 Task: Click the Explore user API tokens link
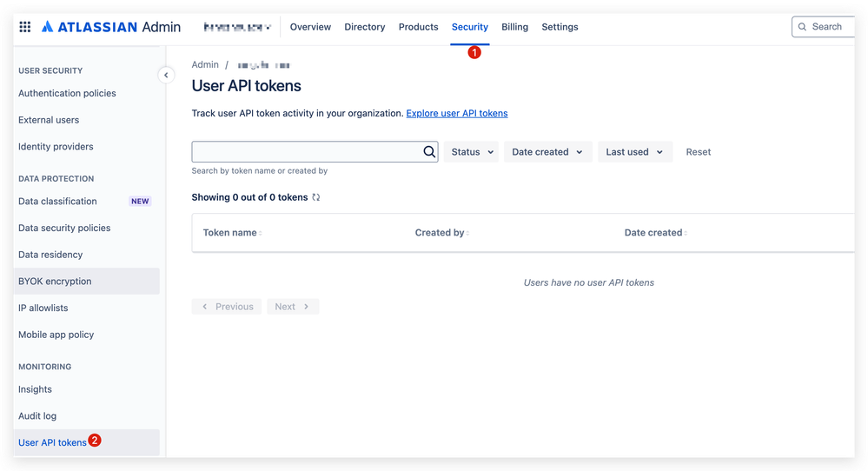[457, 113]
